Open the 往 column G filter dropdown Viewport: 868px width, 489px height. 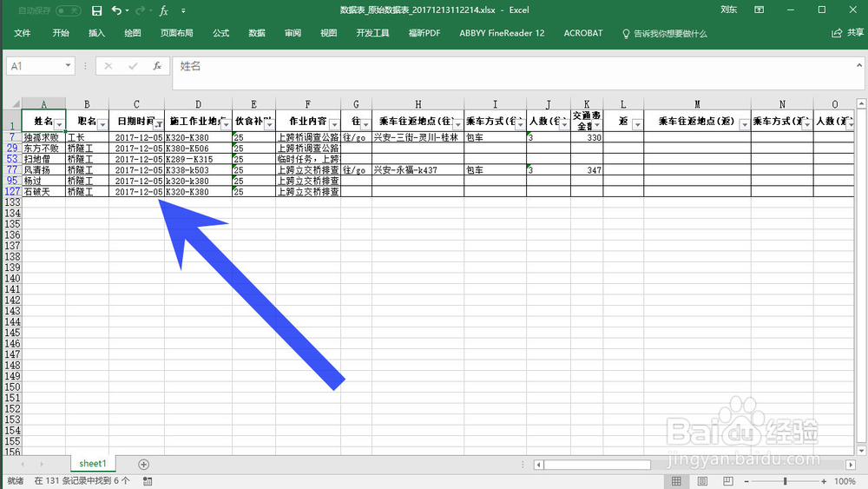coord(365,124)
